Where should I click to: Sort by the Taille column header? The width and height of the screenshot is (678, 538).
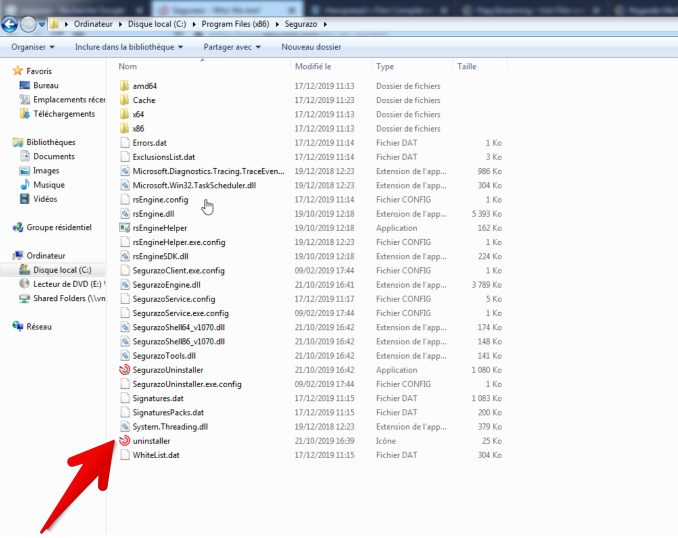(479, 66)
